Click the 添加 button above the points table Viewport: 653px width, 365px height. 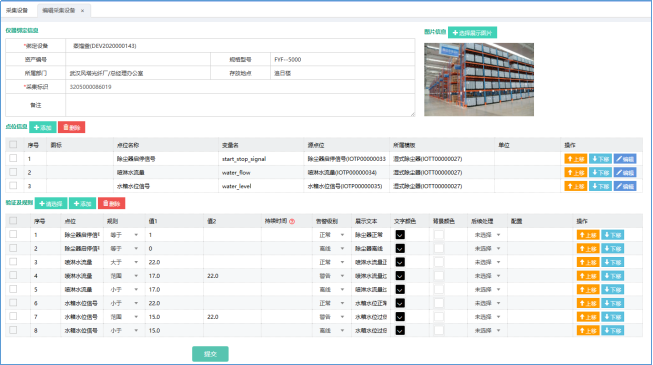point(42,127)
